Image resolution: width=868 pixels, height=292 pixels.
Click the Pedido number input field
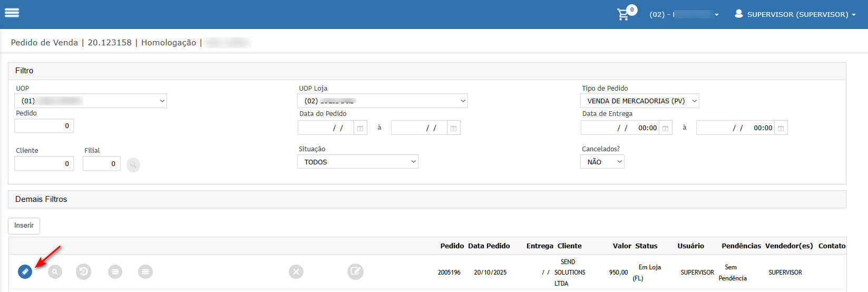(44, 126)
